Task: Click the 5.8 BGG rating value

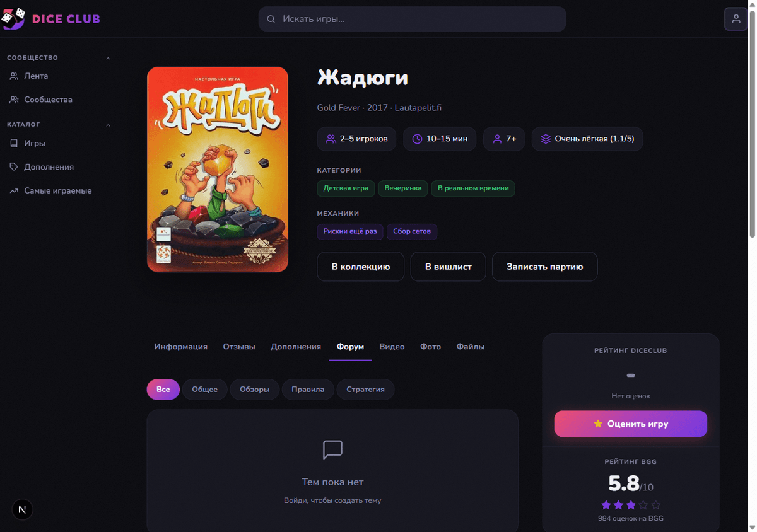Action: pyautogui.click(x=624, y=483)
